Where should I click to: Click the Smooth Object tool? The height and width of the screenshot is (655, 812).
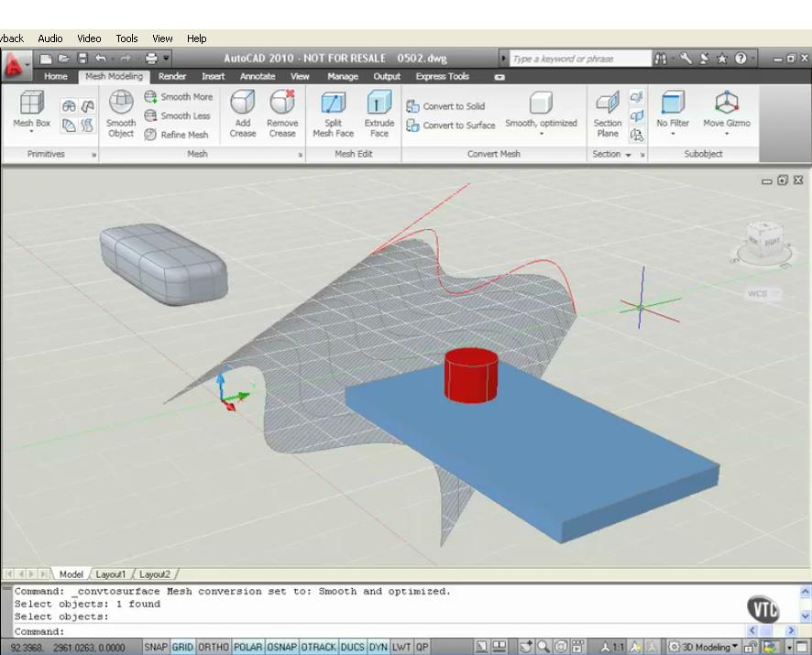tap(121, 114)
